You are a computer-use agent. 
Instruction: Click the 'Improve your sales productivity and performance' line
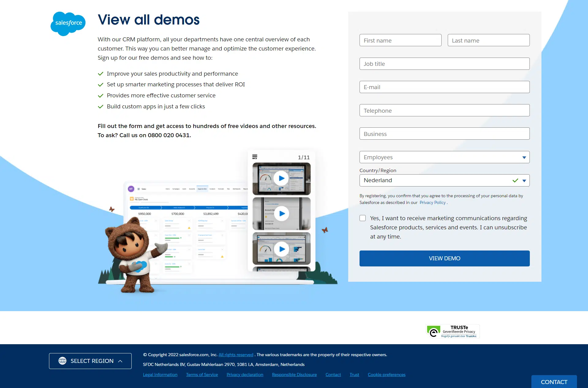[x=172, y=73]
